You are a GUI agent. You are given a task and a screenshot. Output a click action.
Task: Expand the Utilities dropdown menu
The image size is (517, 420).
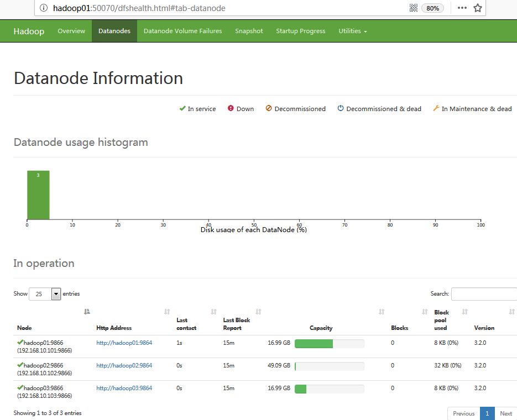click(353, 31)
